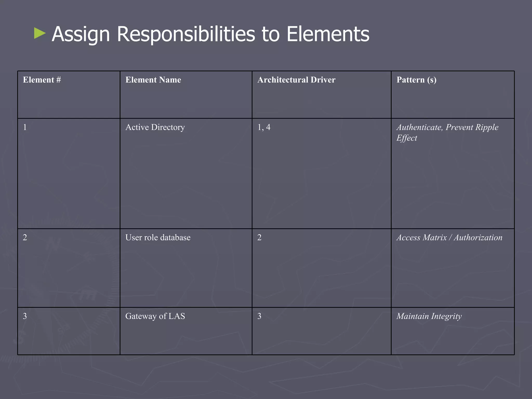Viewport: 532px width, 399px height.
Task: Click element number 1 in Active Directory row
Action: [69, 174]
